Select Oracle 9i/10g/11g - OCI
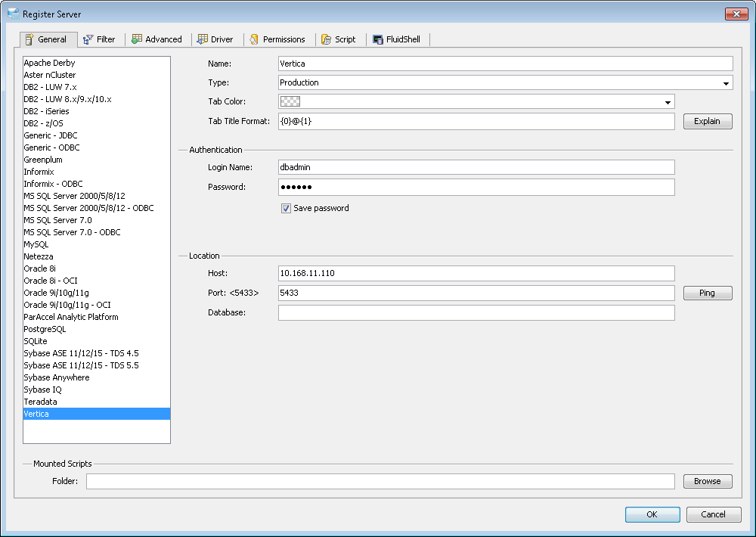 (97, 305)
